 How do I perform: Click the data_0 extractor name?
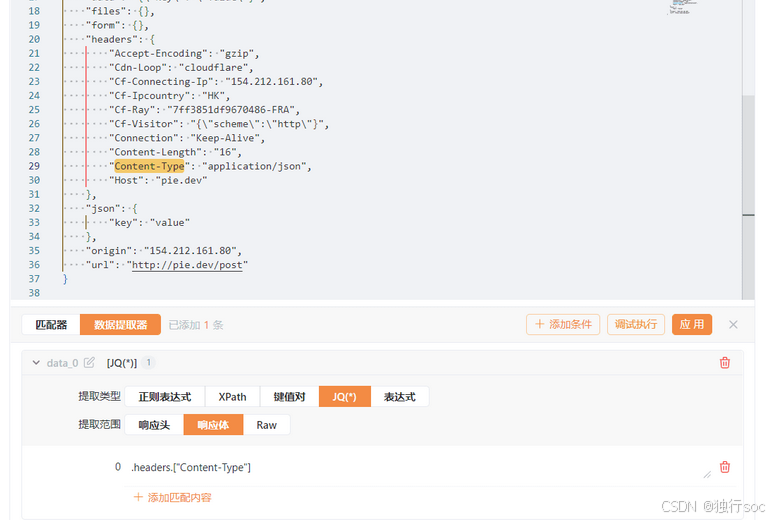(x=62, y=363)
